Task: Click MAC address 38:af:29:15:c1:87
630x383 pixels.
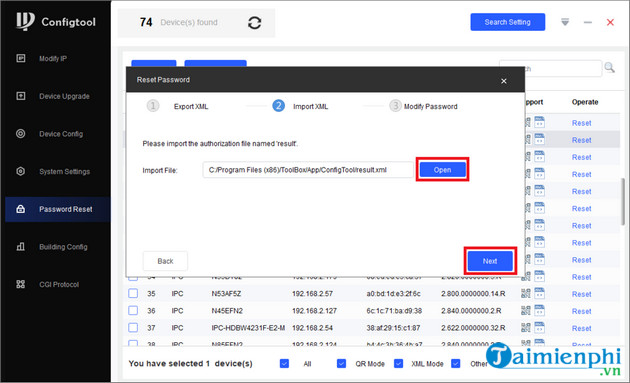Action: coord(393,328)
